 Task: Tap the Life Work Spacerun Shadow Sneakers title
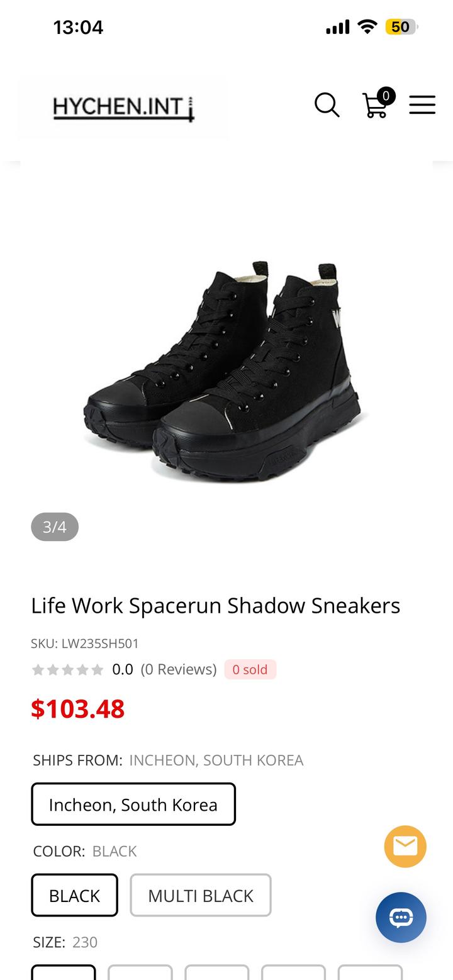tap(216, 605)
